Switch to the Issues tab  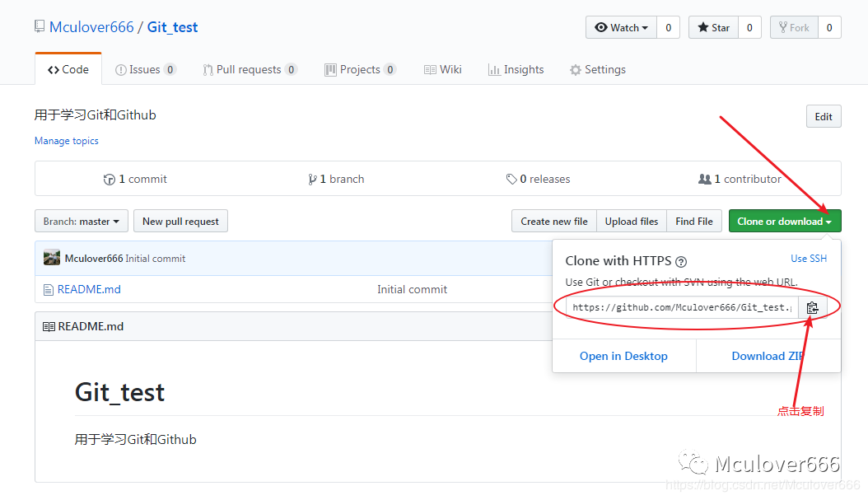145,69
